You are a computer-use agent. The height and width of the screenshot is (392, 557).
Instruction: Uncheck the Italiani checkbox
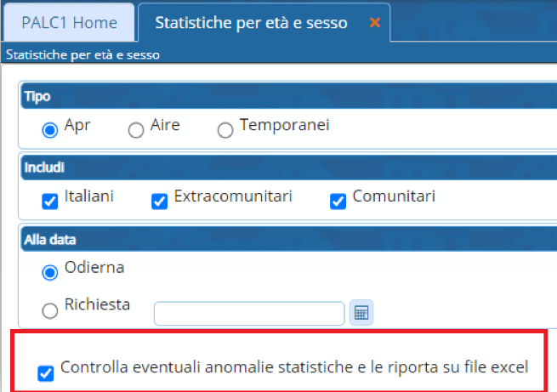[x=50, y=202]
